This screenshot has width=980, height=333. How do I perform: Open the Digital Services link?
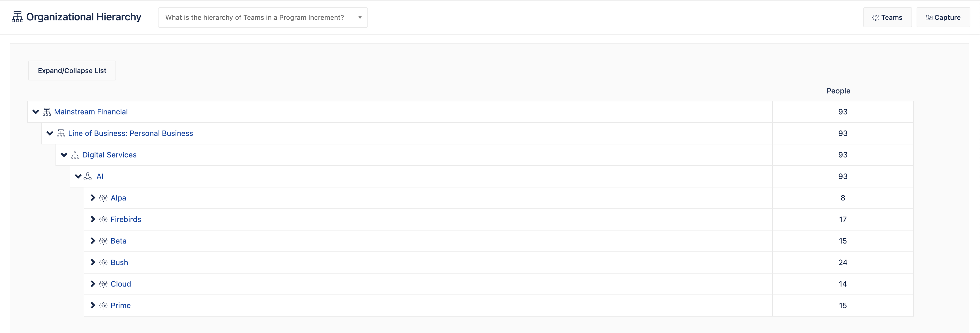tap(109, 155)
